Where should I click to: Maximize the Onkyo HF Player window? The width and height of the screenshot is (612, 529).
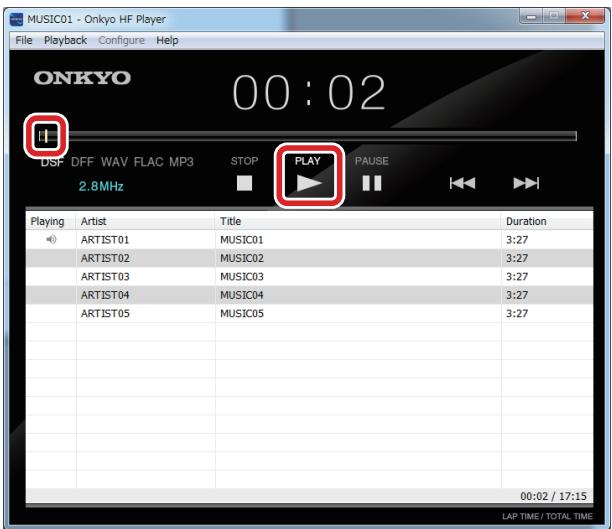coord(553,16)
